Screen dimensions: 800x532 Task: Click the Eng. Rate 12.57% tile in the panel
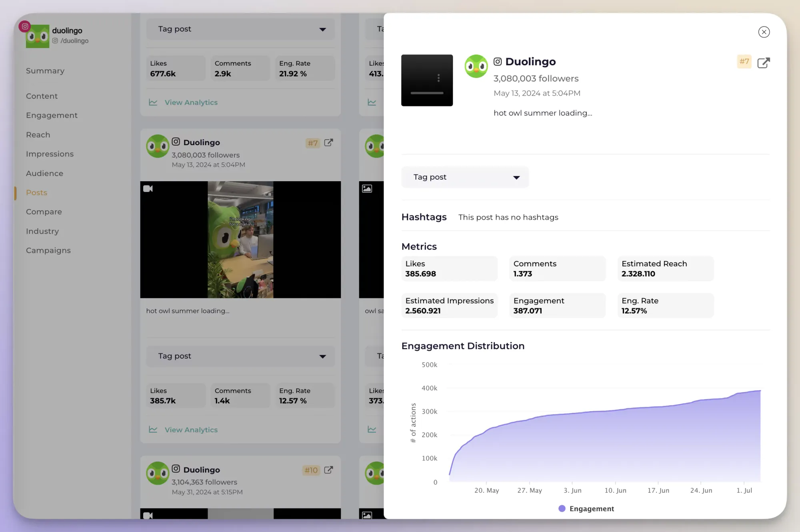[x=666, y=306]
